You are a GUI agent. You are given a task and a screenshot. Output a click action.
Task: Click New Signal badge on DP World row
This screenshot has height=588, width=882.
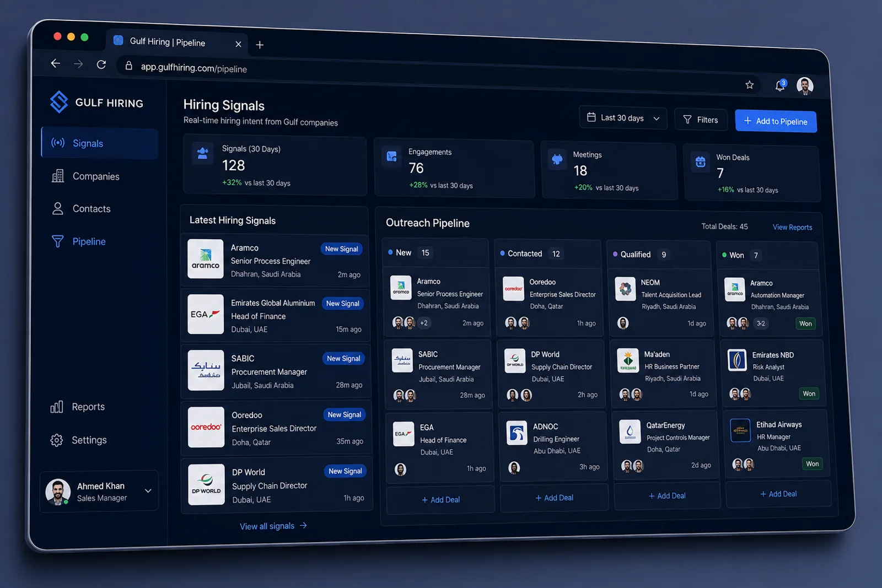point(345,471)
